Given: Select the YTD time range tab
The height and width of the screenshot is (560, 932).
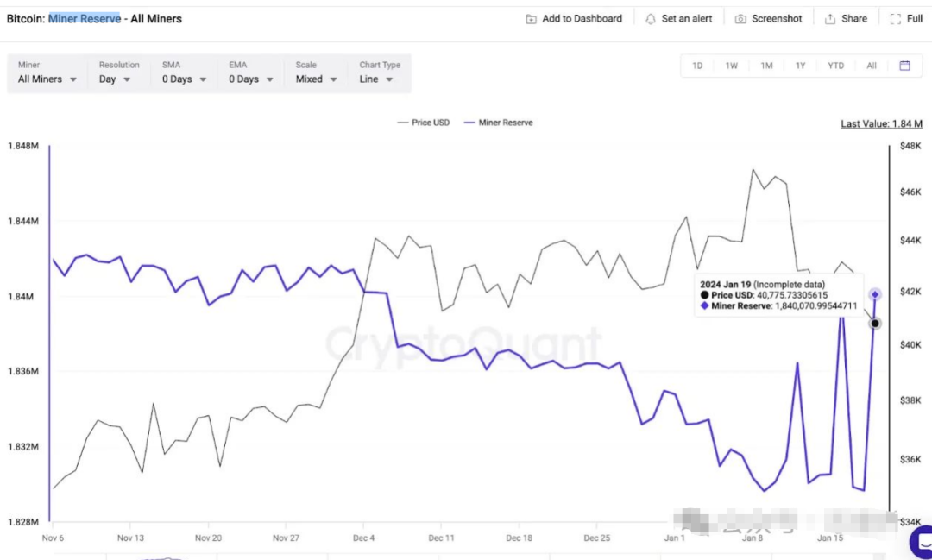Looking at the screenshot, I should [x=835, y=66].
